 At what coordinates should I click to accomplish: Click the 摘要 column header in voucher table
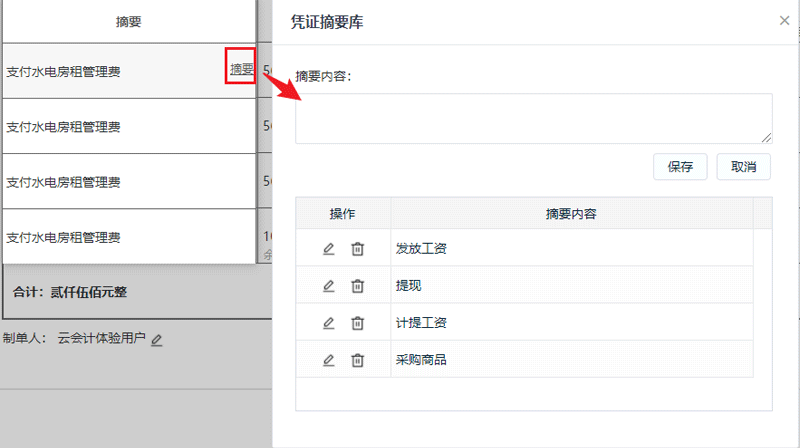(129, 21)
